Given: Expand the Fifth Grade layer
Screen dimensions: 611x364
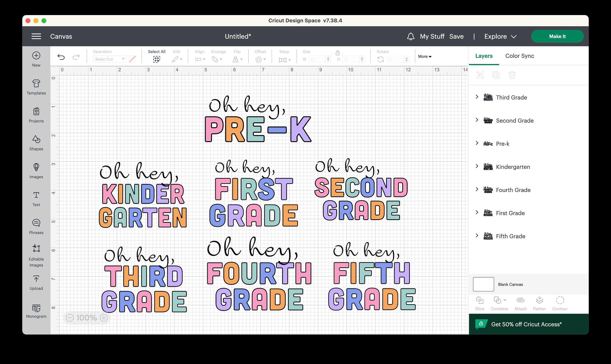Looking at the screenshot, I should coord(477,236).
